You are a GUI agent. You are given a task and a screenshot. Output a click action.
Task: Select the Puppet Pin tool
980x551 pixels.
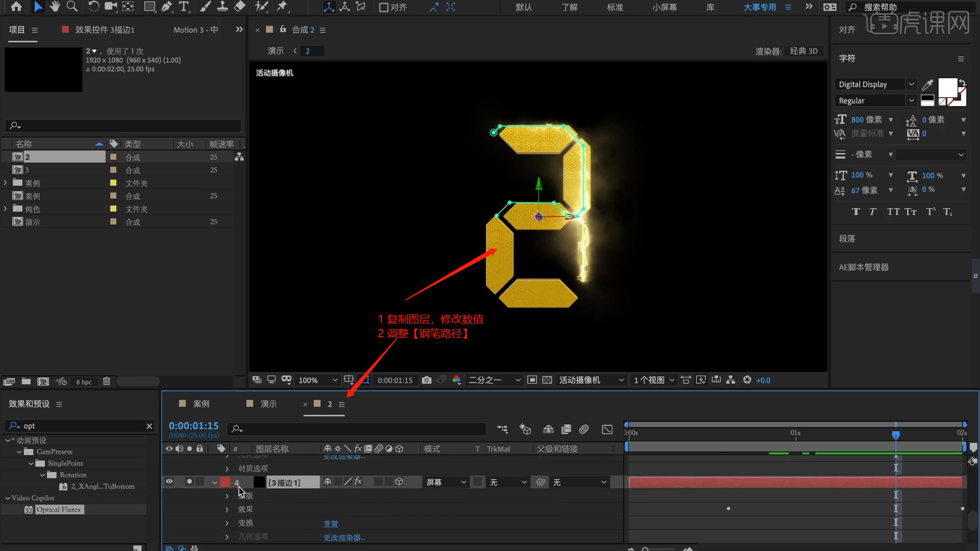(x=282, y=7)
